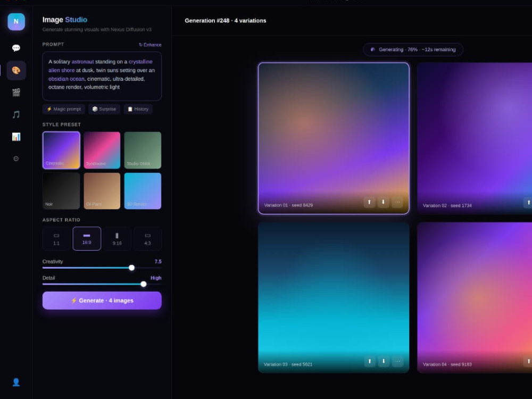Click inside the prompt text box

coord(102,76)
